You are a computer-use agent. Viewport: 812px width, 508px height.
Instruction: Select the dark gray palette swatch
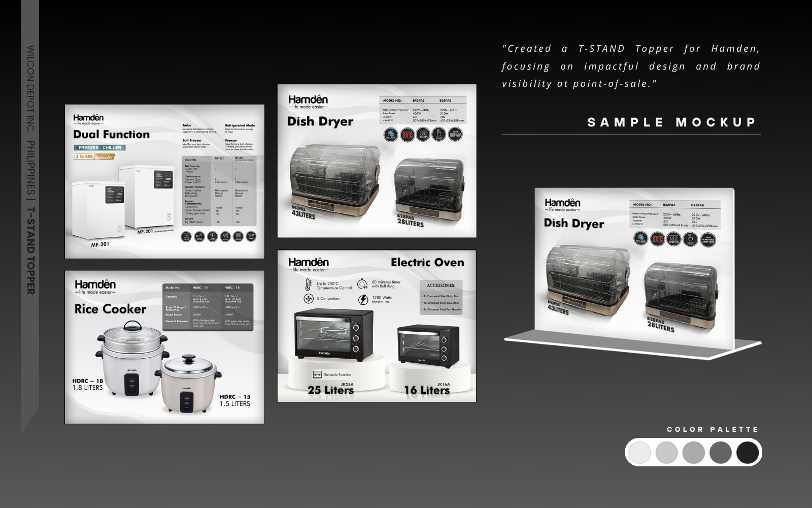coord(721,452)
